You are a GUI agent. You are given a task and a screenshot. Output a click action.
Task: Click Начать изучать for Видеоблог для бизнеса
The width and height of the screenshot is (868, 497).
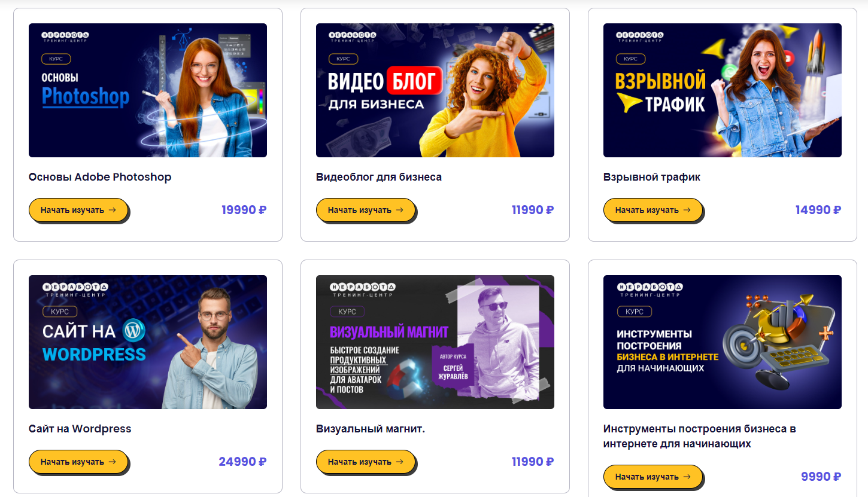(366, 210)
